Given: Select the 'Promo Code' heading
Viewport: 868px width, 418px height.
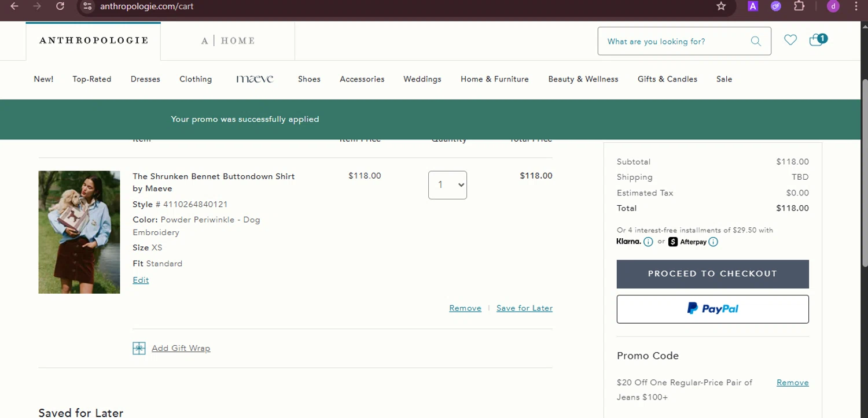Looking at the screenshot, I should (x=648, y=356).
